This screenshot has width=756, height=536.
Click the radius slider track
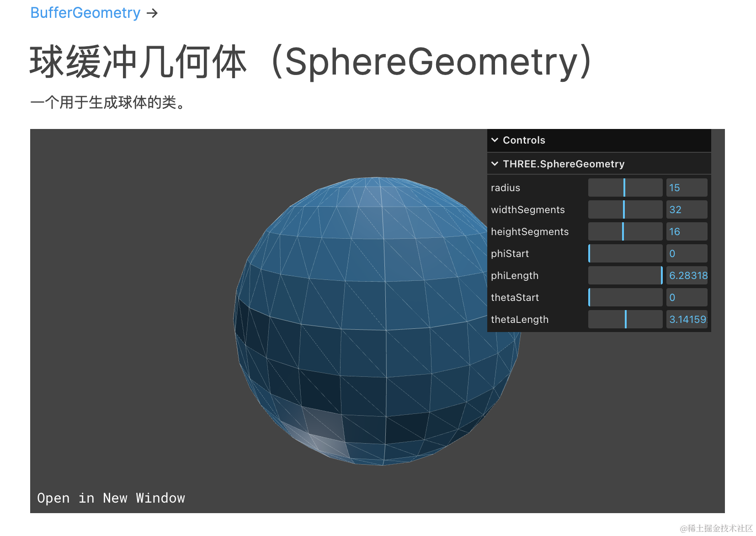625,188
